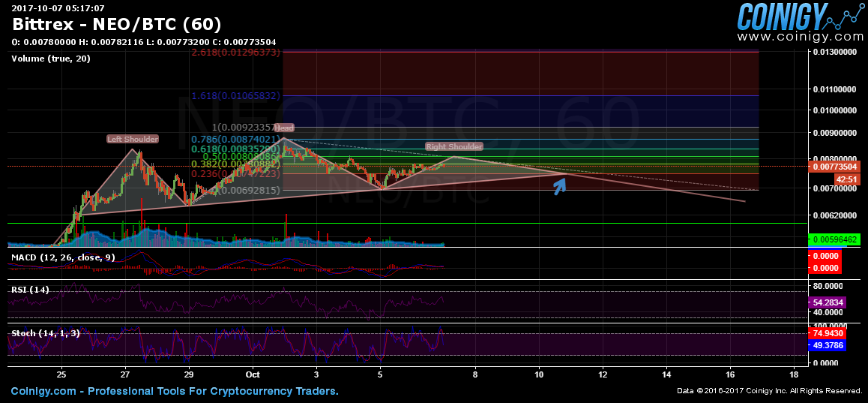Click the time axis label Oct

tap(253, 374)
